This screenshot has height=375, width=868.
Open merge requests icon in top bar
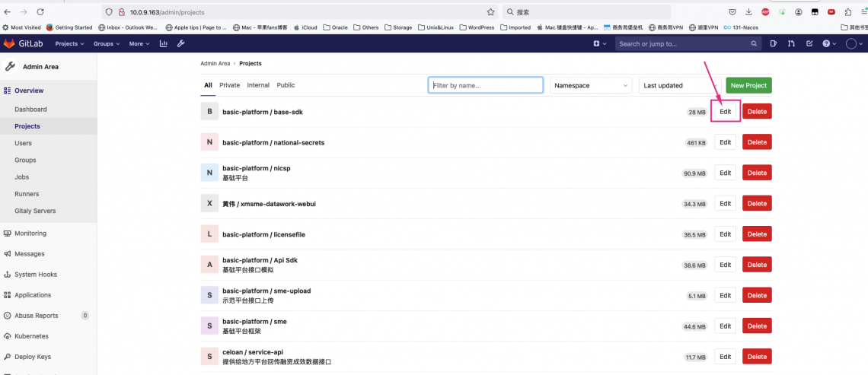791,43
